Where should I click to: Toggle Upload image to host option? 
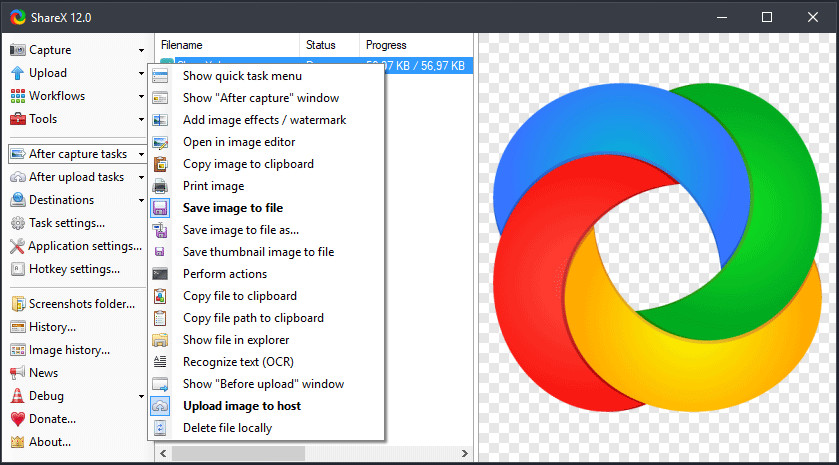pos(266,406)
